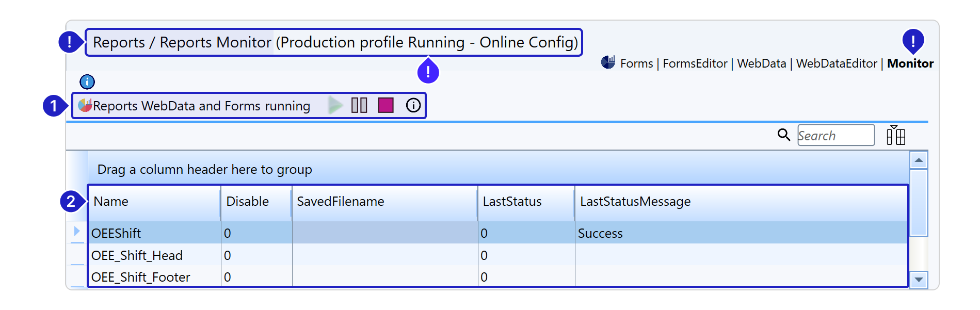Select the Monitor tab
The height and width of the screenshot is (310, 980).
click(910, 63)
